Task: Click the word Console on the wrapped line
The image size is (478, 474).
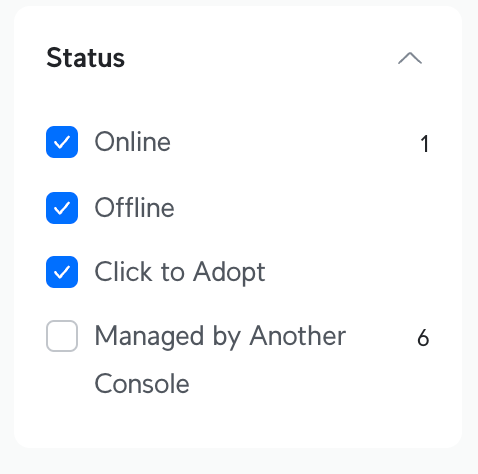Action: click(142, 384)
